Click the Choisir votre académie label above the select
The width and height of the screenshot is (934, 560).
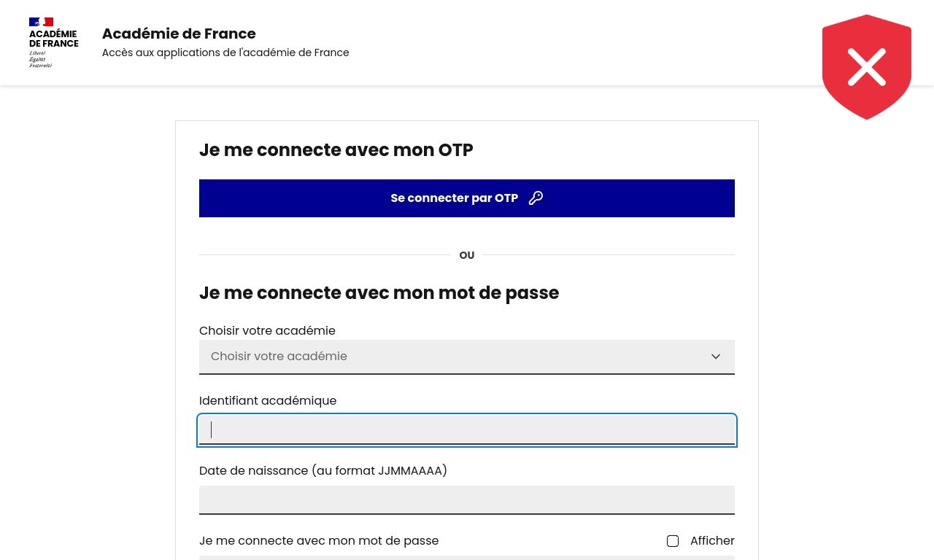267,331
